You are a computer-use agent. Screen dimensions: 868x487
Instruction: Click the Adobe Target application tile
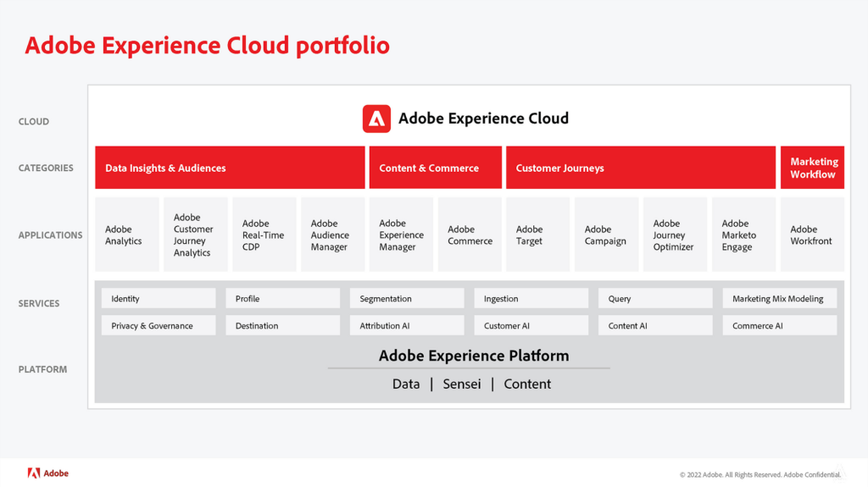[538, 235]
